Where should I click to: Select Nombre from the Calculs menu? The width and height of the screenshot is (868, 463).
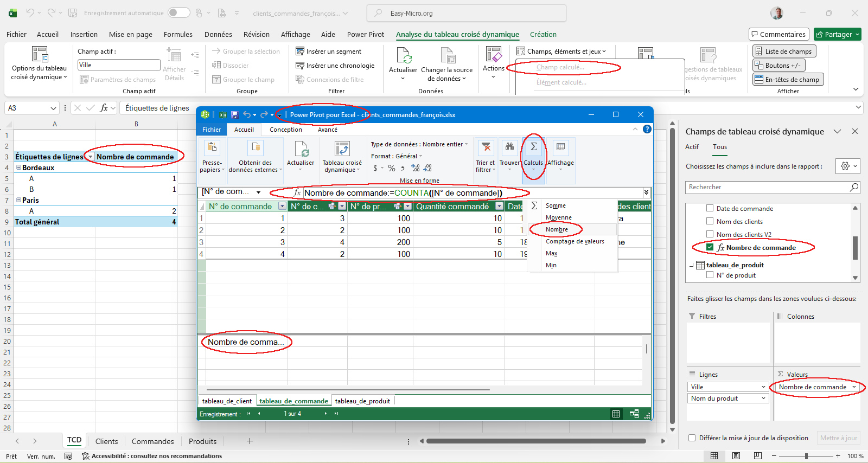(x=557, y=229)
